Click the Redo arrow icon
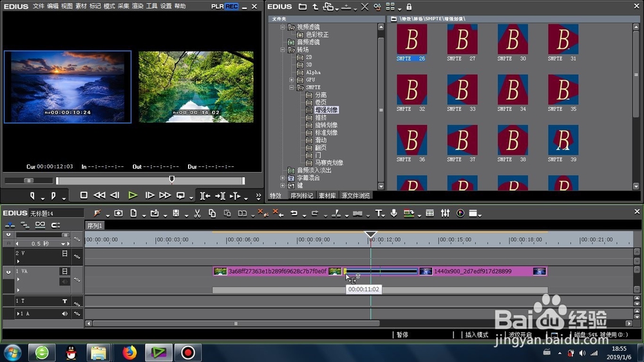Image resolution: width=644 pixels, height=362 pixels. click(x=315, y=213)
